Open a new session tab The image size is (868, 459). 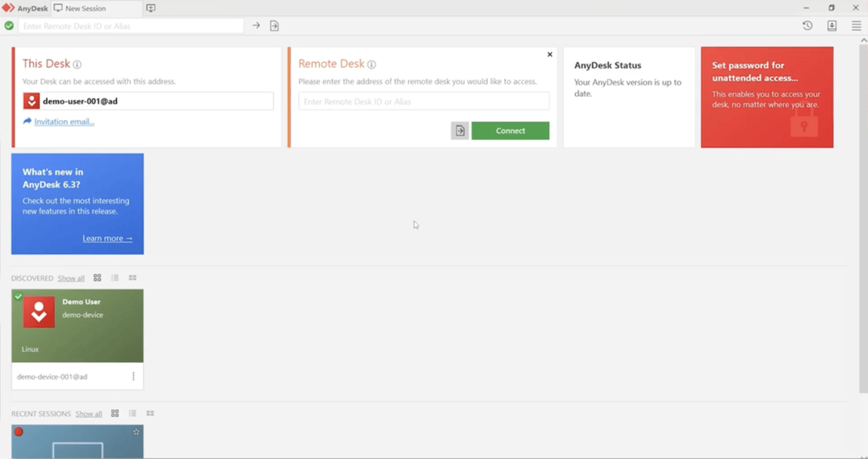pyautogui.click(x=150, y=8)
